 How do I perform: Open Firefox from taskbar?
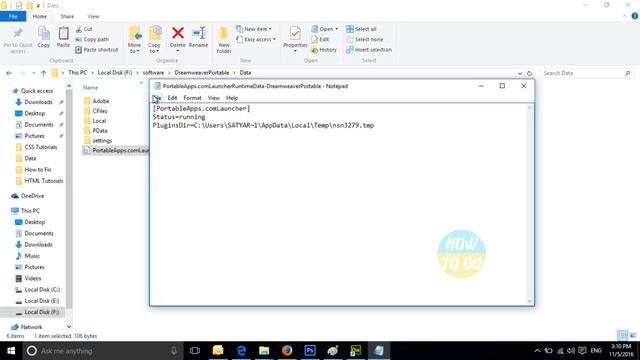[x=287, y=351]
